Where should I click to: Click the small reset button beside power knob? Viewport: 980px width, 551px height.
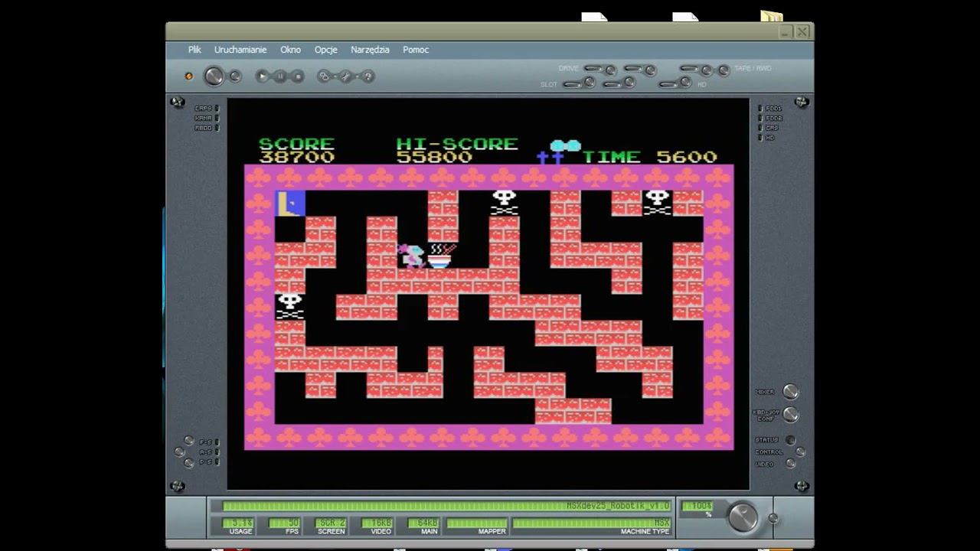coord(235,77)
